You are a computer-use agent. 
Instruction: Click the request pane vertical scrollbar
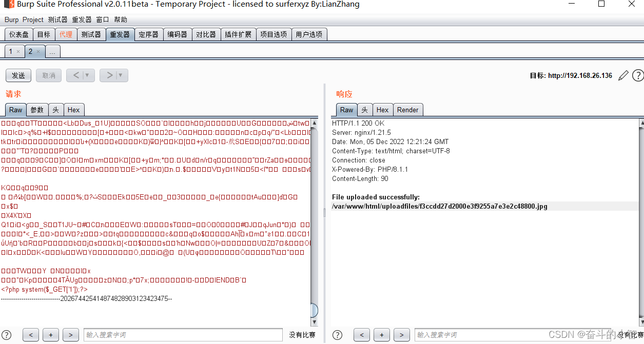click(x=314, y=223)
